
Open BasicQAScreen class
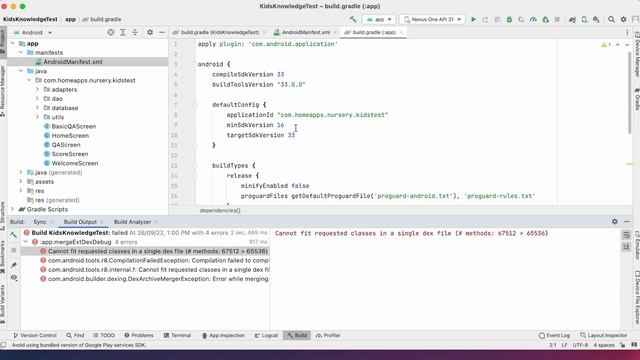(73, 127)
